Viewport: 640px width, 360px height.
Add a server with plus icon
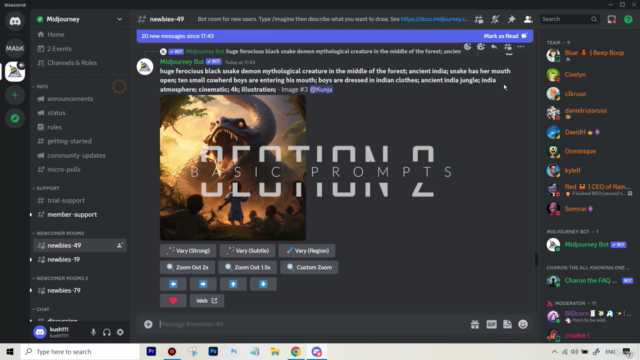coord(15,95)
